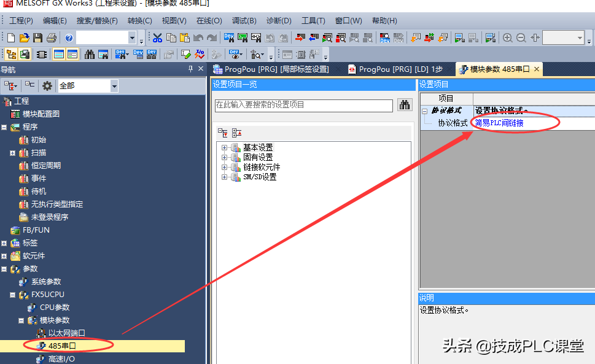Open the 工具(T) menu

[x=313, y=21]
